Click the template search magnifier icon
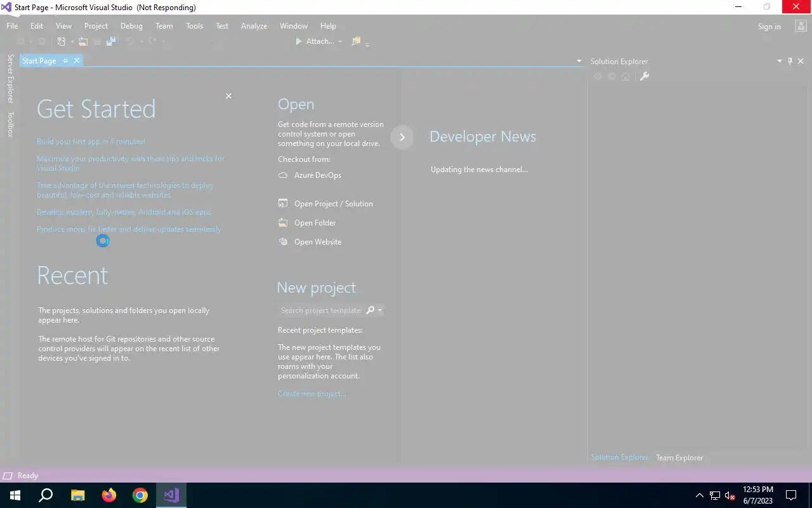Image resolution: width=812 pixels, height=508 pixels. click(370, 311)
